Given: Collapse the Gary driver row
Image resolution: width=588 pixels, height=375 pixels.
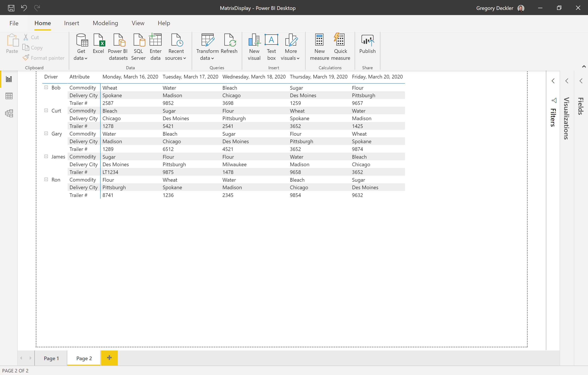Looking at the screenshot, I should coord(46,133).
